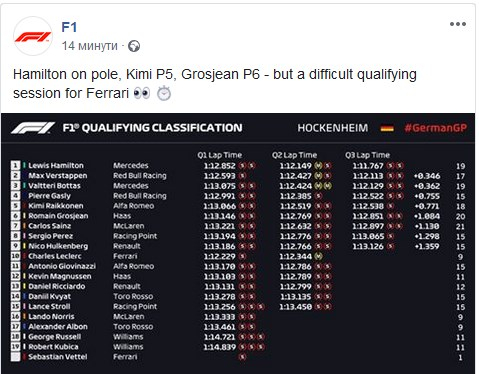Click the F1 Qualifying Classification title
Screen dimensions: 479x374
click(x=152, y=128)
